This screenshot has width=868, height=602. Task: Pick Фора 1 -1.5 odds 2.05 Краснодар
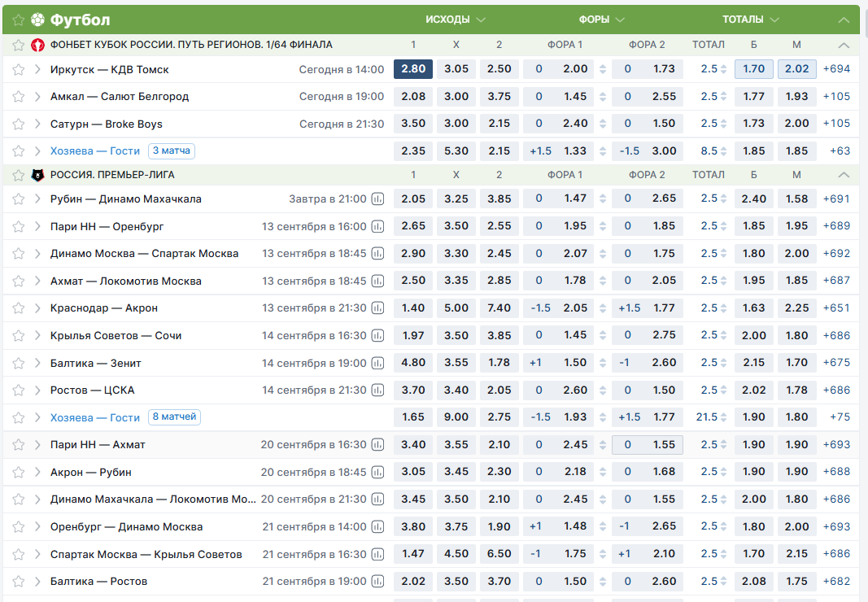click(559, 308)
